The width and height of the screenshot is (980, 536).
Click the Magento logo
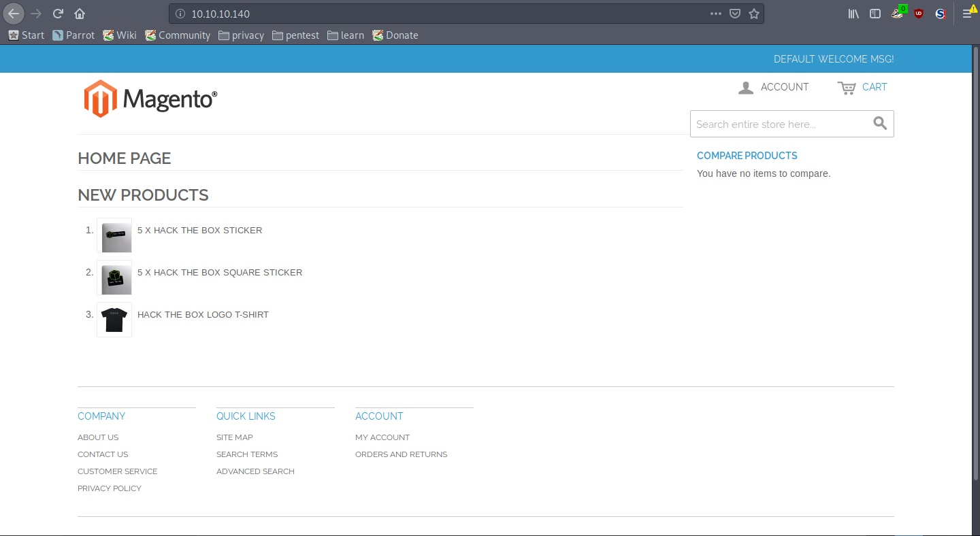(150, 99)
